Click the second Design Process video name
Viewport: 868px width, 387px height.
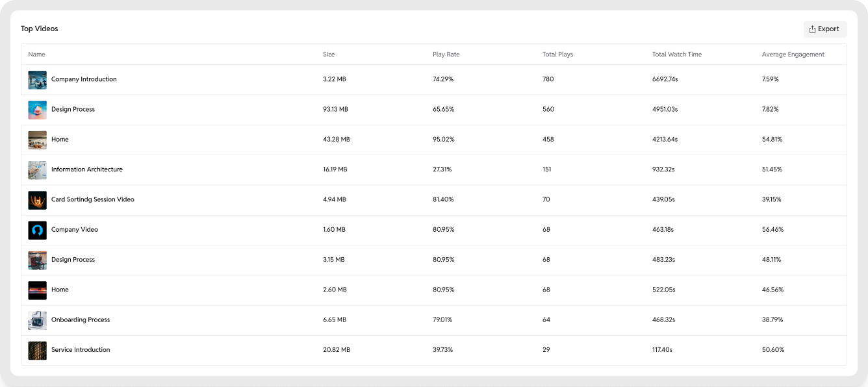click(x=73, y=260)
